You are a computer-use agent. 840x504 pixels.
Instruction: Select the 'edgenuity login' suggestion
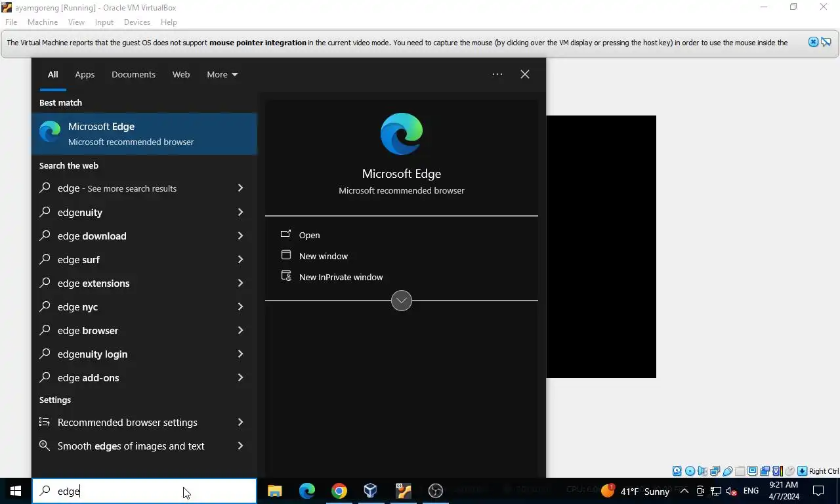(144, 354)
